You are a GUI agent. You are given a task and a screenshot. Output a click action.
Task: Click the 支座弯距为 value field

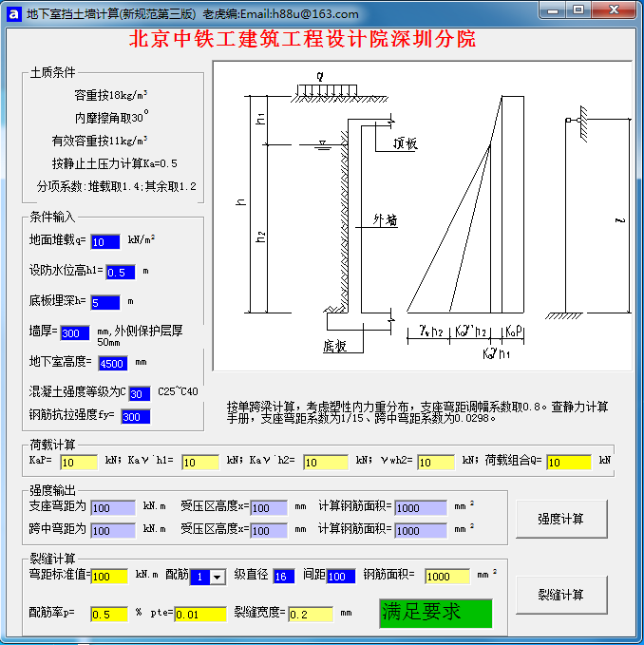113,508
